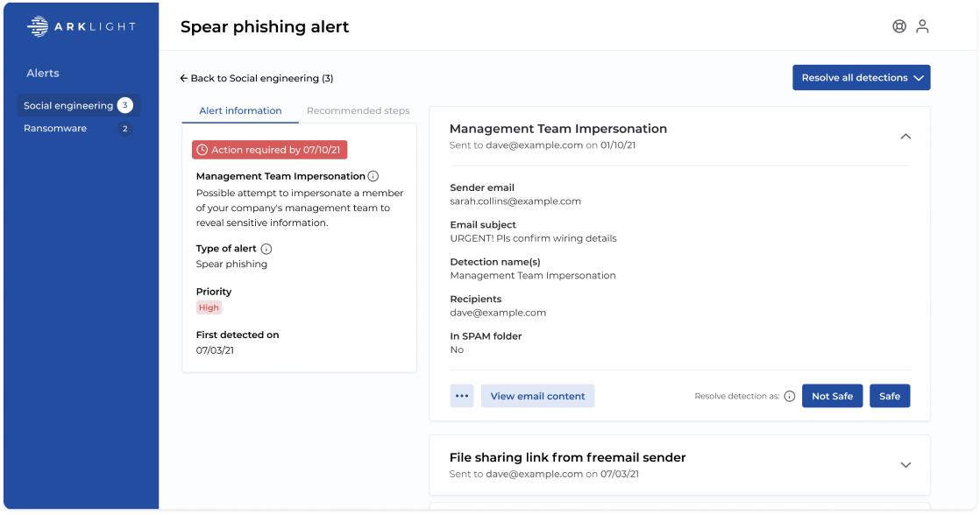Open the three-dots more options button
Image resolution: width=980 pixels, height=515 pixels.
(x=462, y=396)
